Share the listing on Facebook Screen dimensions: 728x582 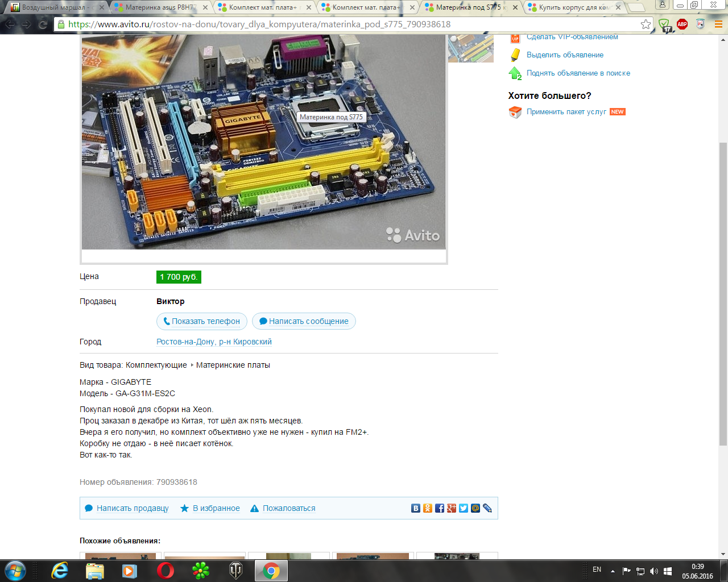click(440, 508)
